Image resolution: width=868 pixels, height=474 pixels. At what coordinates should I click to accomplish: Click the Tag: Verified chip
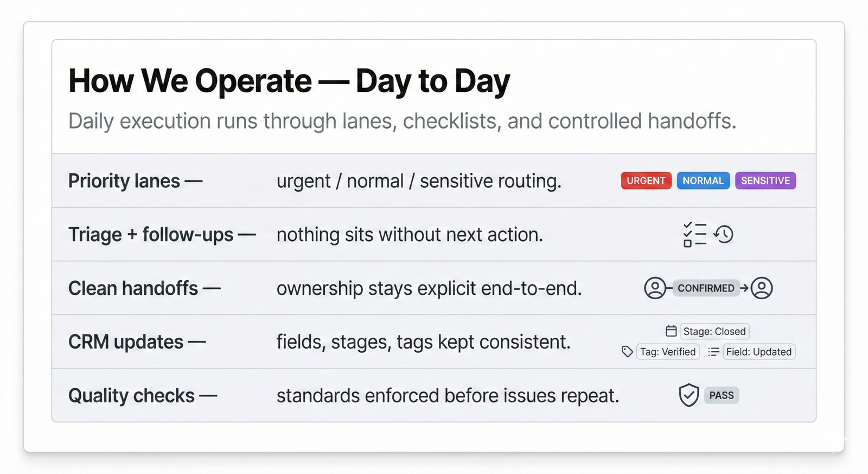point(668,352)
